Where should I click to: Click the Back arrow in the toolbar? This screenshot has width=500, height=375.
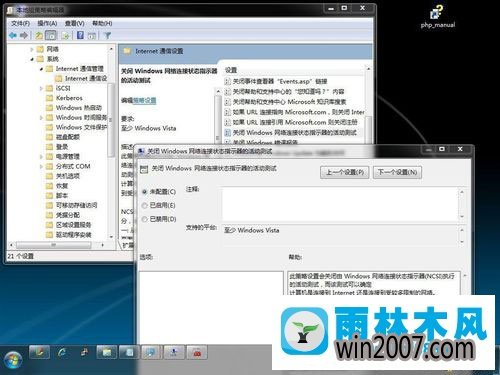(x=13, y=35)
